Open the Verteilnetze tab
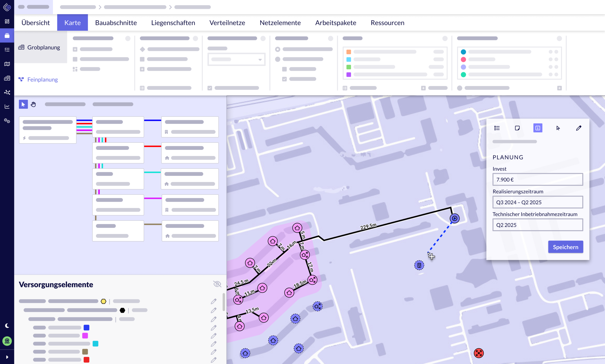605x364 pixels. (x=227, y=22)
